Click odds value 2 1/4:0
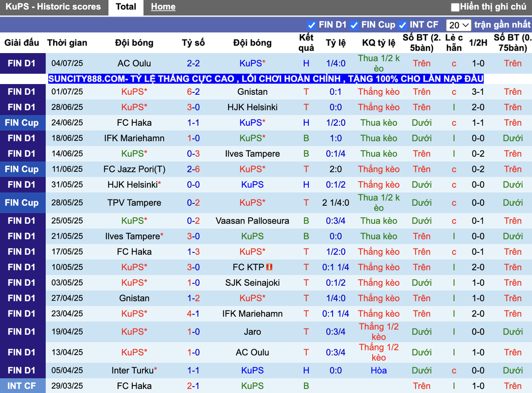The width and height of the screenshot is (532, 393). click(x=335, y=203)
